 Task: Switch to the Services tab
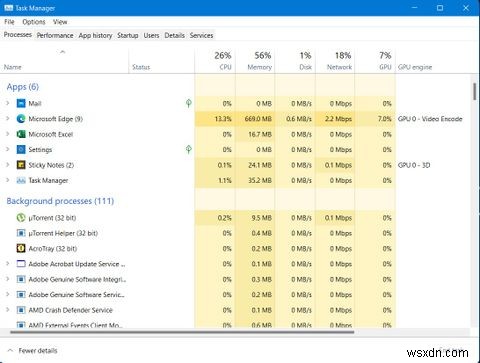click(201, 35)
